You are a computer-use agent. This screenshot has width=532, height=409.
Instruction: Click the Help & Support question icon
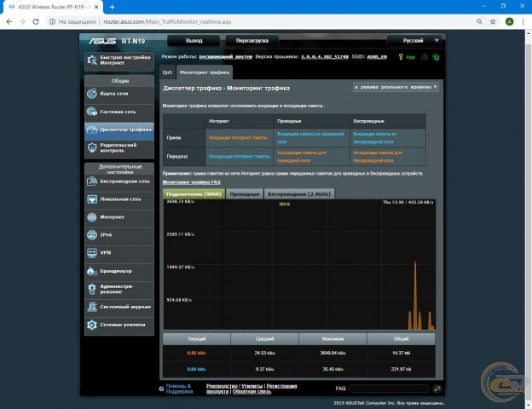pyautogui.click(x=161, y=389)
